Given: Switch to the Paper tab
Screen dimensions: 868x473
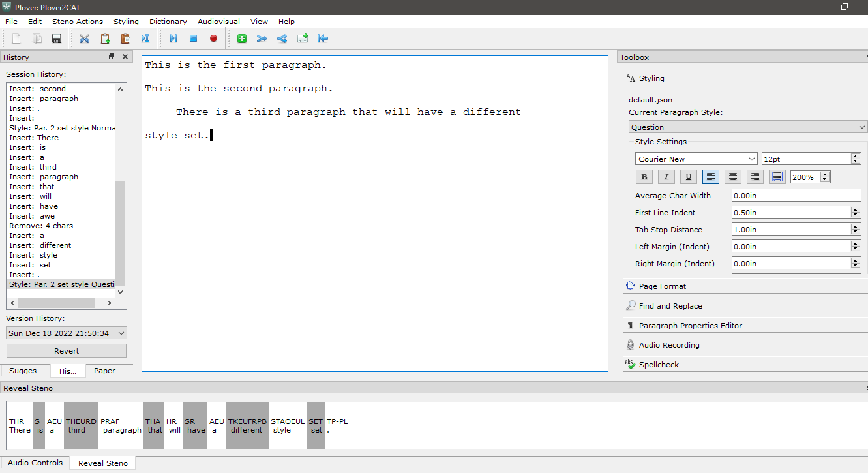Looking at the screenshot, I should click(109, 371).
